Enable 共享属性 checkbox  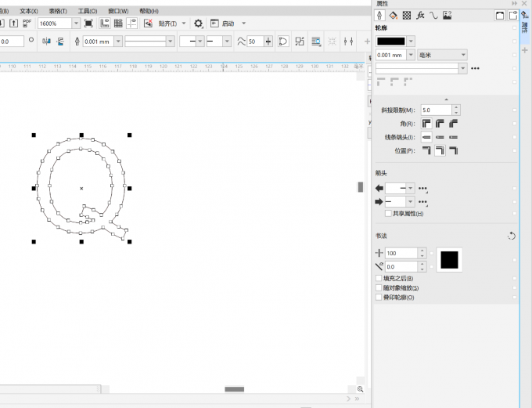click(388, 213)
